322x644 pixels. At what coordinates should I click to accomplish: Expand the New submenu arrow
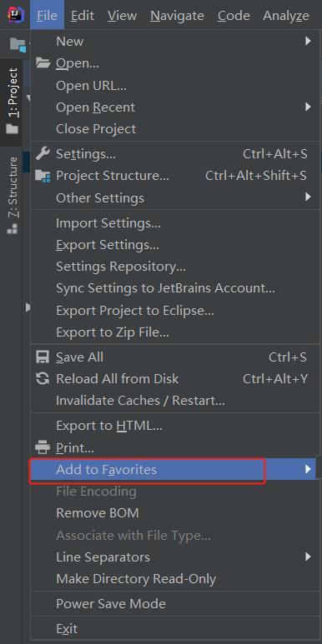(308, 41)
